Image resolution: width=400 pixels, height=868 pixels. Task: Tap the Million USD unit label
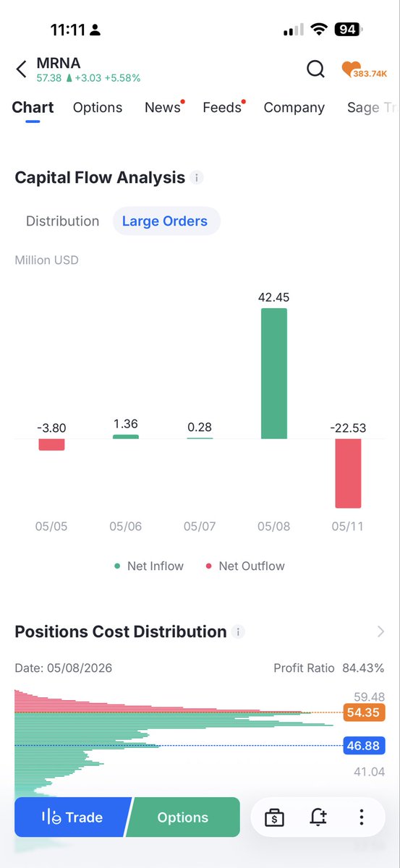click(x=47, y=260)
